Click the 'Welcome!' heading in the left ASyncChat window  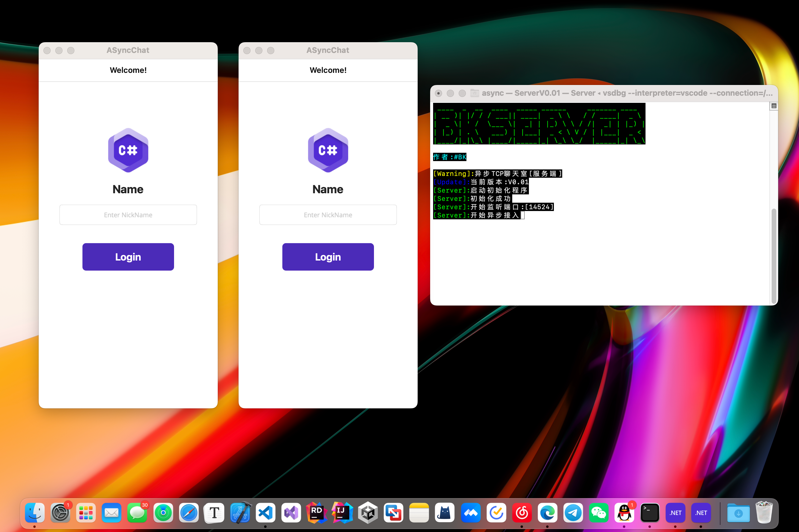(x=128, y=70)
